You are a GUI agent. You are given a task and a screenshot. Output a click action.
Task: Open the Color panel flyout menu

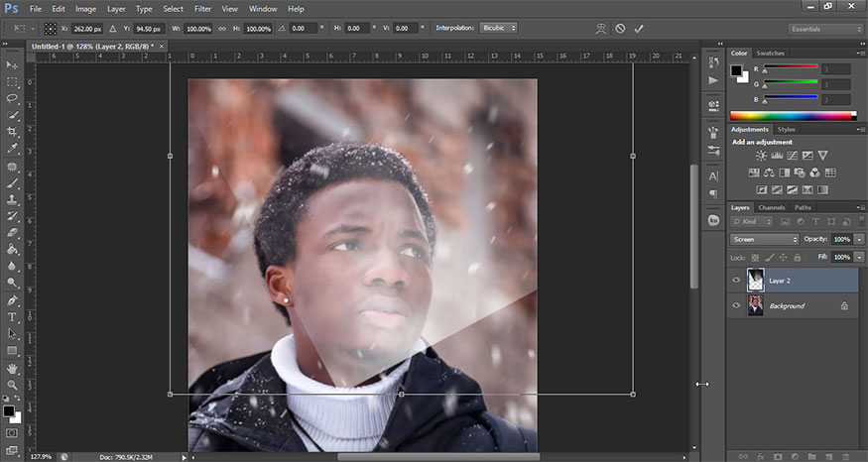coord(860,54)
